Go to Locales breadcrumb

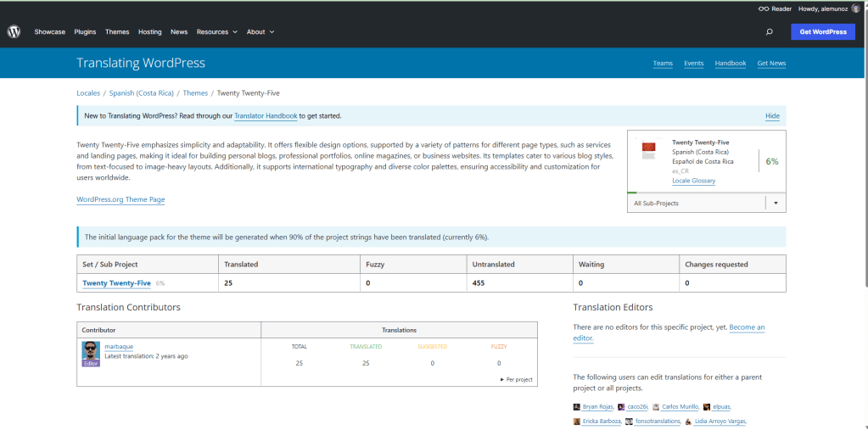pos(88,93)
